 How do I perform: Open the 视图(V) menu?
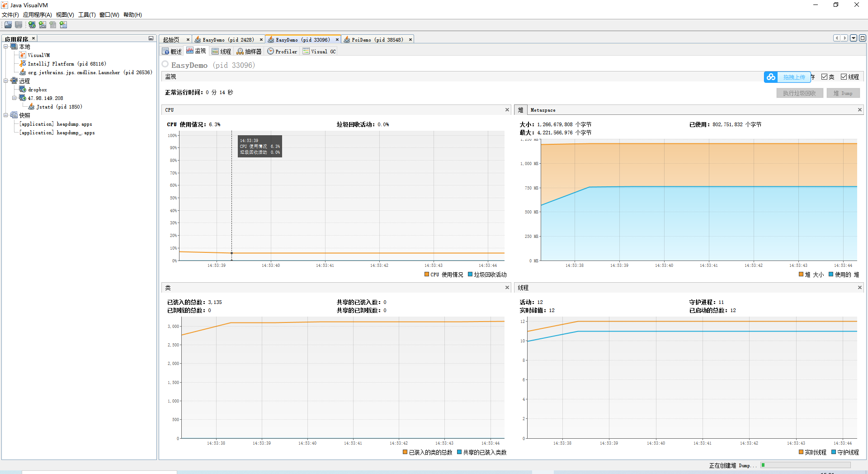(65, 15)
